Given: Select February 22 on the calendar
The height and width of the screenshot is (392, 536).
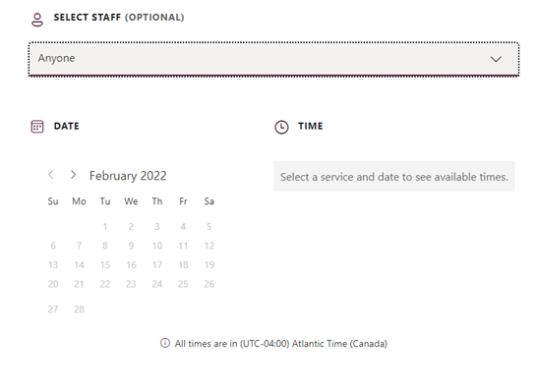Looking at the screenshot, I should point(105,284).
